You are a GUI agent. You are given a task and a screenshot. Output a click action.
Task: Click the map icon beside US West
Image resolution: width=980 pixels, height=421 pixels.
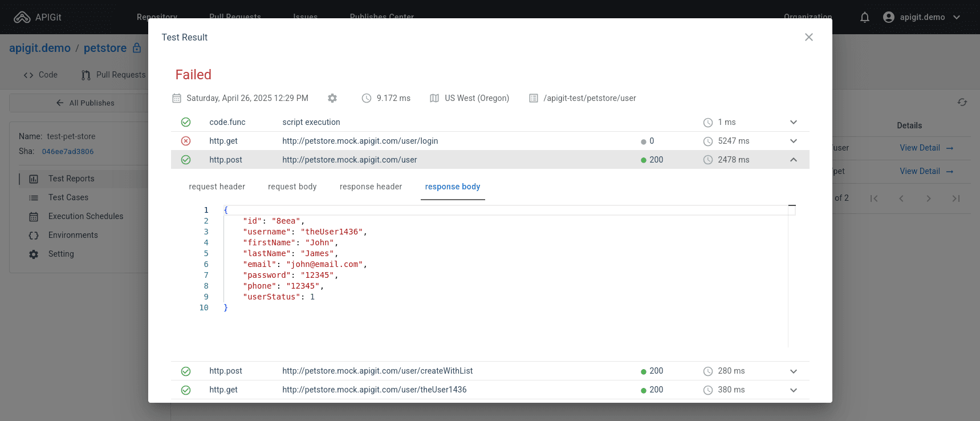point(434,98)
